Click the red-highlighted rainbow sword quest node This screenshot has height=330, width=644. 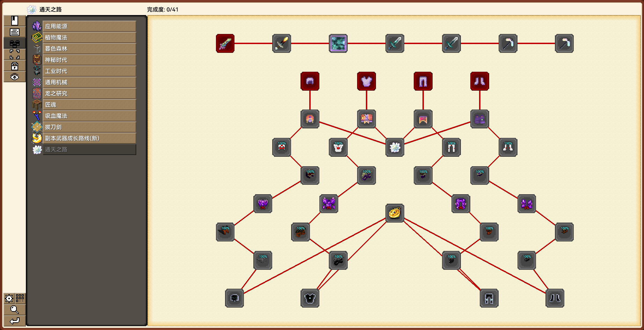(x=225, y=43)
